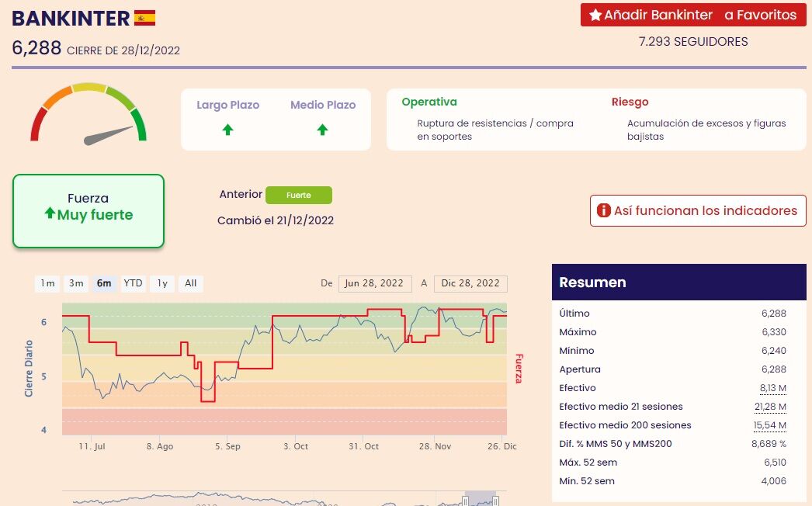
Task: Click the right handle of chart navigator
Action: [495, 501]
